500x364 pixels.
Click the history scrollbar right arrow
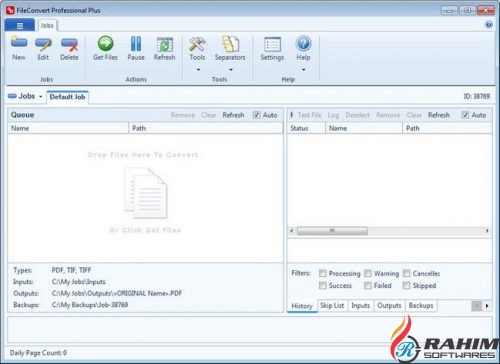pyautogui.click(x=487, y=231)
